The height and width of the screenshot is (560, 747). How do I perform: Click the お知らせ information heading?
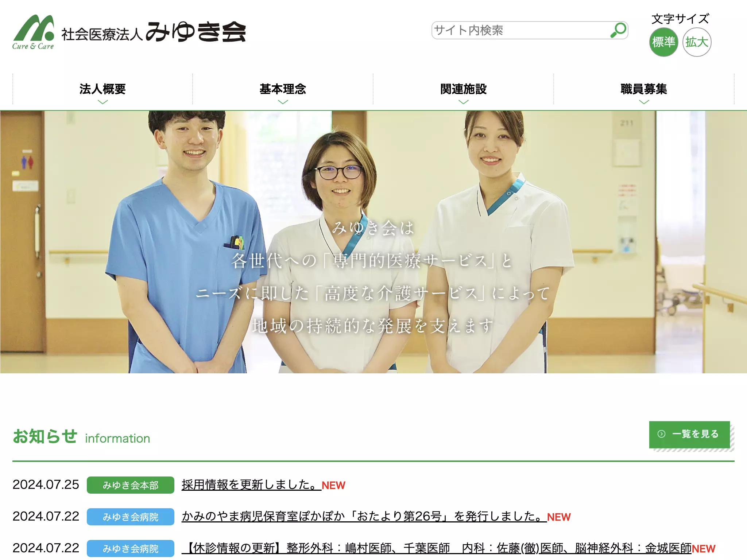pyautogui.click(x=81, y=436)
